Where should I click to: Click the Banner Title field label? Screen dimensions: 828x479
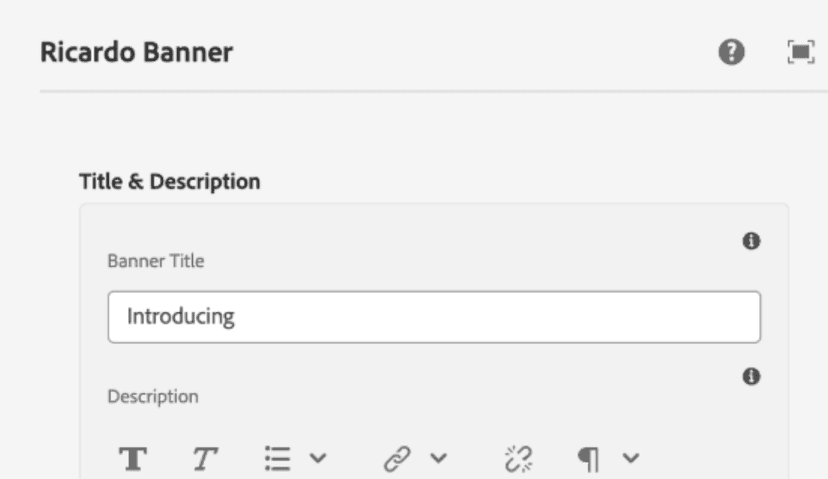coord(155,261)
